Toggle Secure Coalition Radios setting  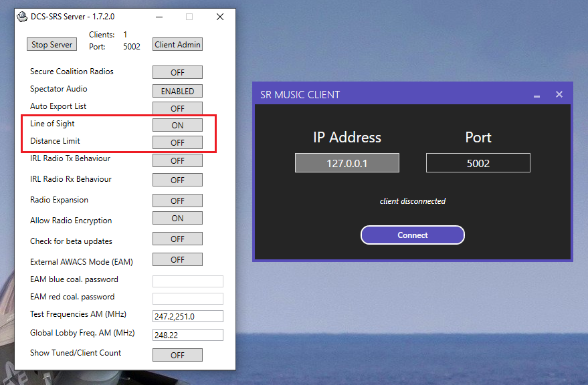177,72
